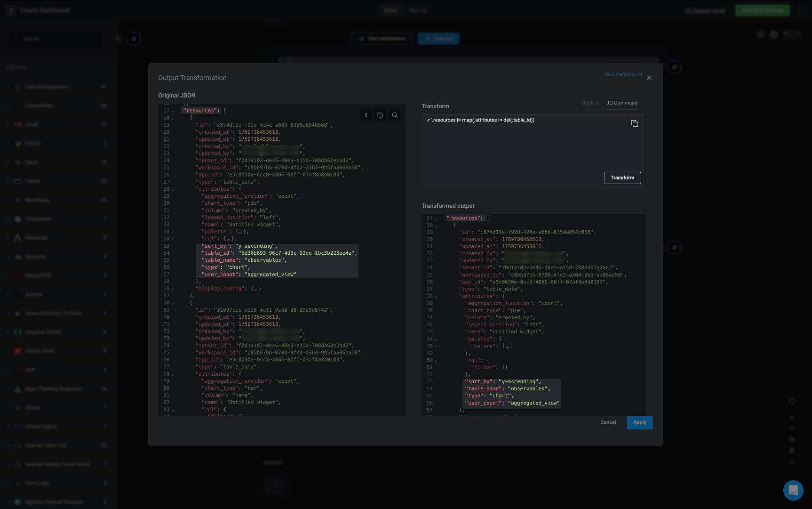Click "user_count": "aggregated_view" in Transformed output
Screen dimensions: 812x509
pos(512,403)
